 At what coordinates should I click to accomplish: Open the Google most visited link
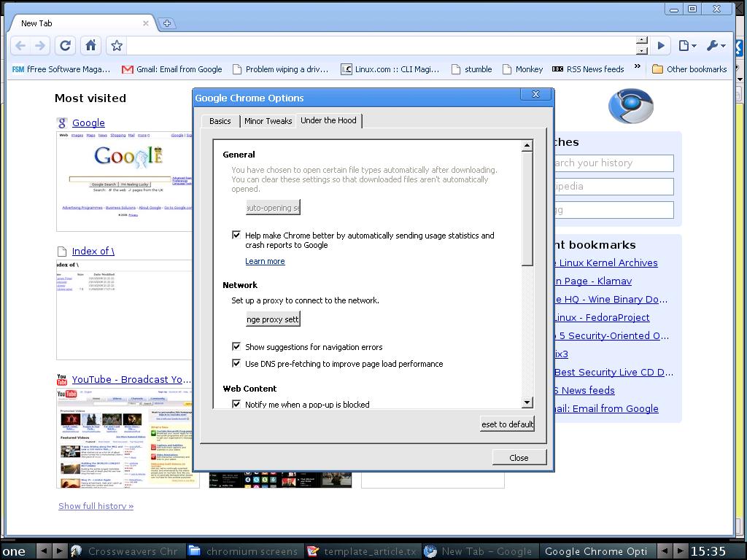(x=88, y=122)
